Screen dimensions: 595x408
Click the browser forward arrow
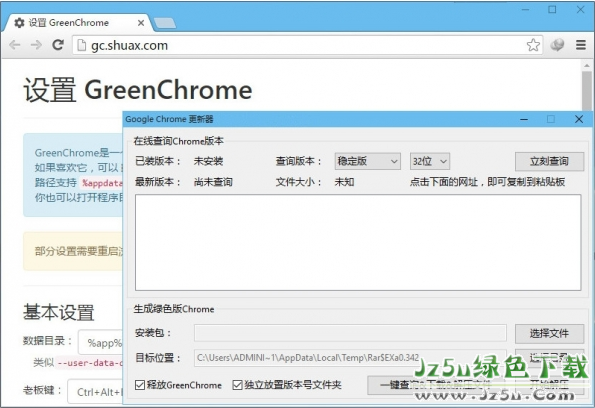36,45
